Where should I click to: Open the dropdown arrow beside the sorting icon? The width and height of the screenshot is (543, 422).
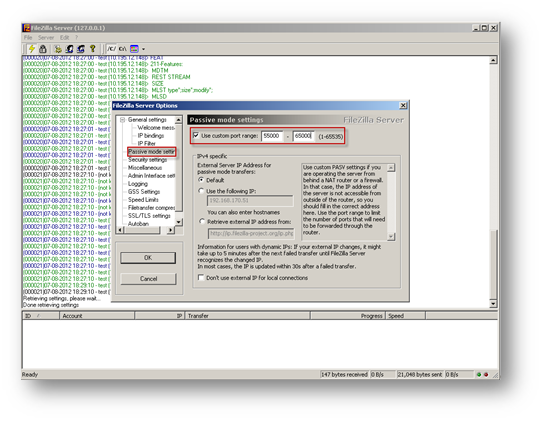[x=143, y=49]
